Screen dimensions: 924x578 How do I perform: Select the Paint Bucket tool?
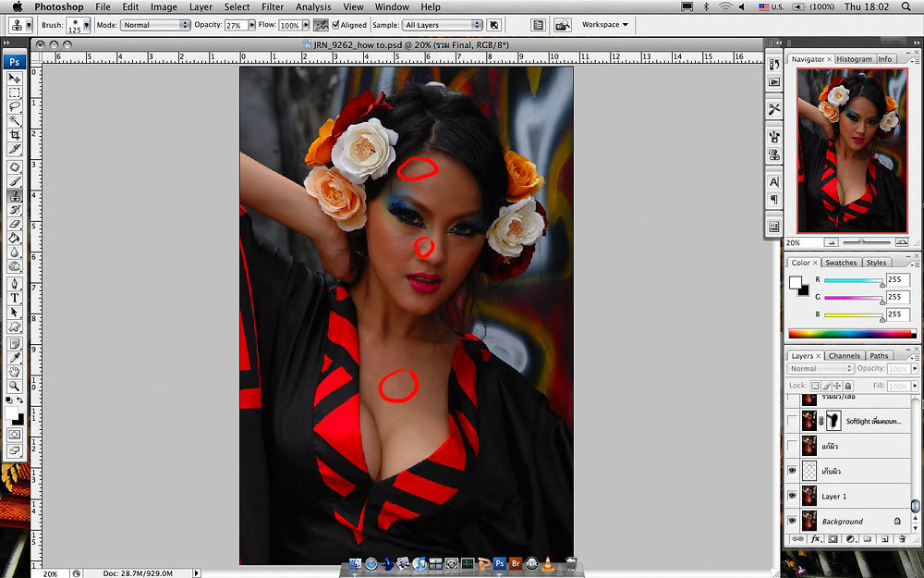pyautogui.click(x=14, y=239)
